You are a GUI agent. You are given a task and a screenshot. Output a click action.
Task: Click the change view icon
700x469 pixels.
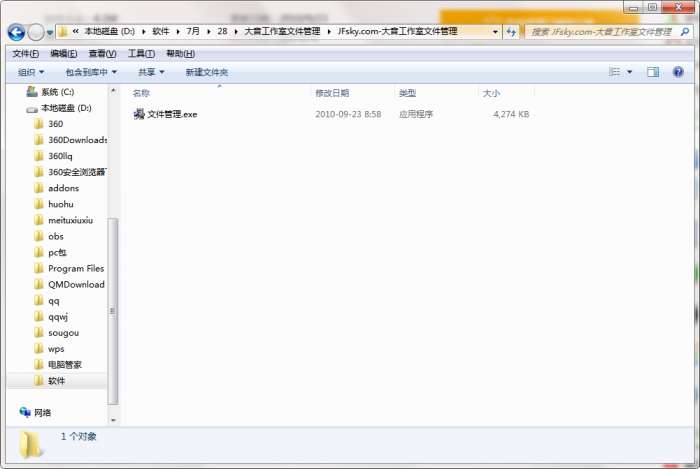click(615, 72)
